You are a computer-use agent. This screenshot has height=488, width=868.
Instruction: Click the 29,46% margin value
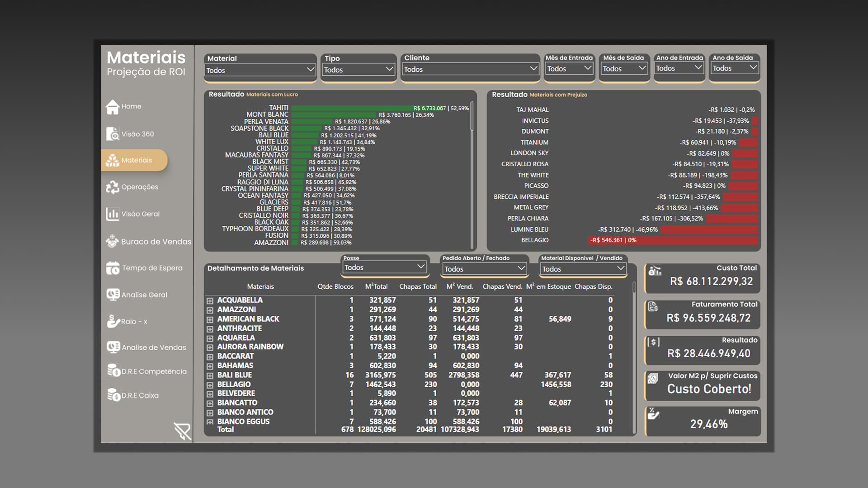coord(708,424)
